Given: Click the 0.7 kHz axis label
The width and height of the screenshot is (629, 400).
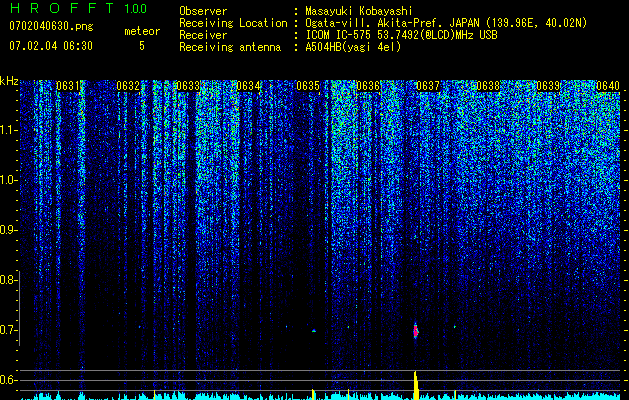Looking at the screenshot, I should point(8,330).
